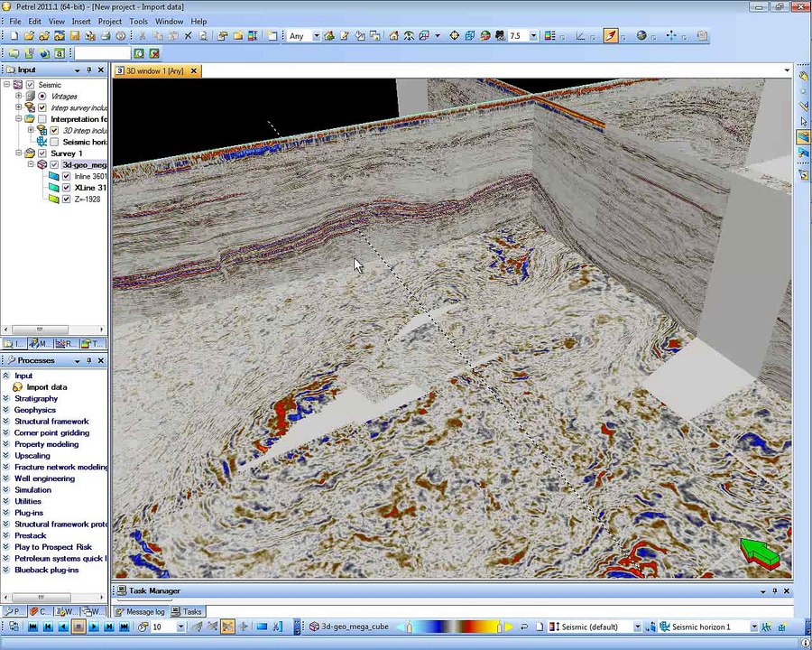Click the Cut scissors icon
Image resolution: width=812 pixels, height=650 pixels.
click(x=143, y=36)
